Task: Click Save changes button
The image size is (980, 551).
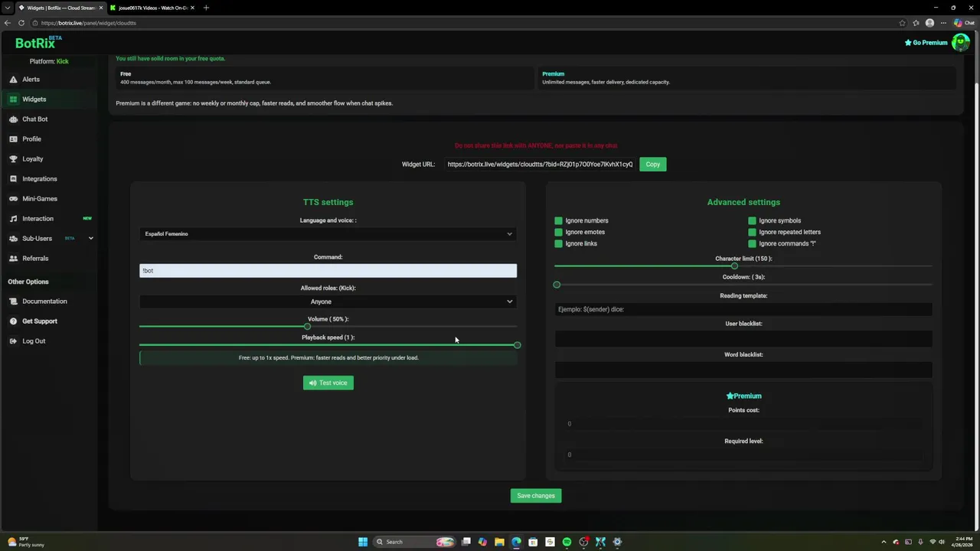Action: (536, 496)
